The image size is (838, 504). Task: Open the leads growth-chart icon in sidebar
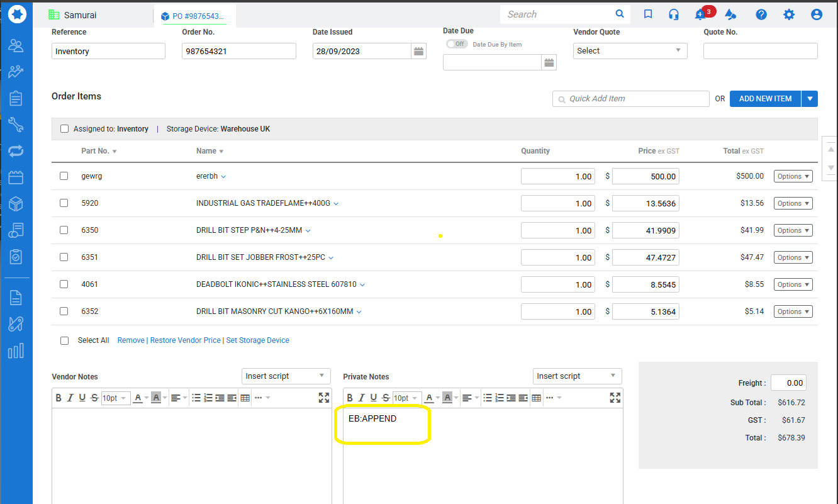point(16,72)
